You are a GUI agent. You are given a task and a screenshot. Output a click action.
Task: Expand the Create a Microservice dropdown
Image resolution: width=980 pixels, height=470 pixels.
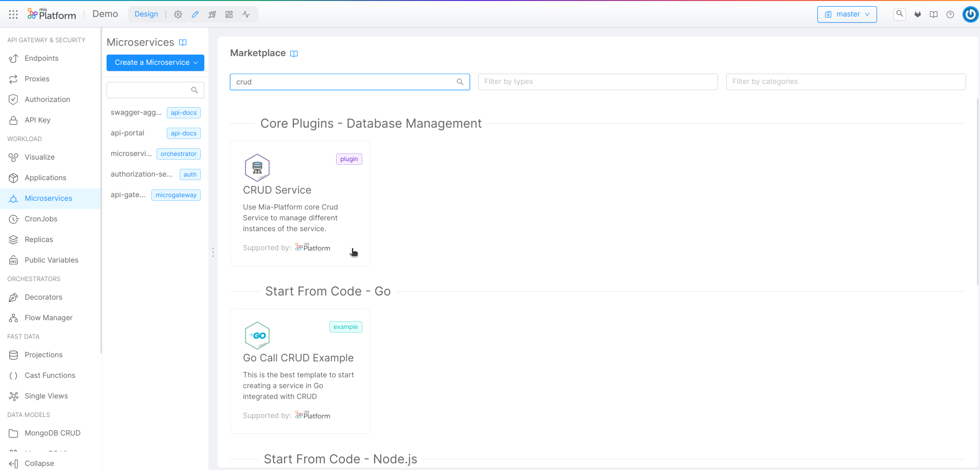(x=155, y=62)
